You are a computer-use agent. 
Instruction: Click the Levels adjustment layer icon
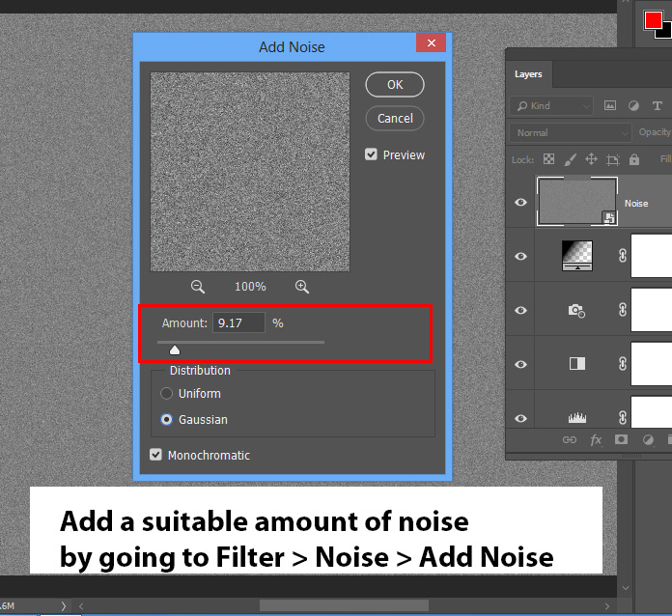coord(577,417)
